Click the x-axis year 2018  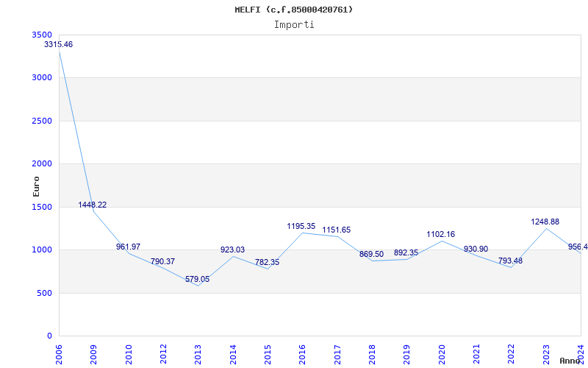click(x=372, y=354)
